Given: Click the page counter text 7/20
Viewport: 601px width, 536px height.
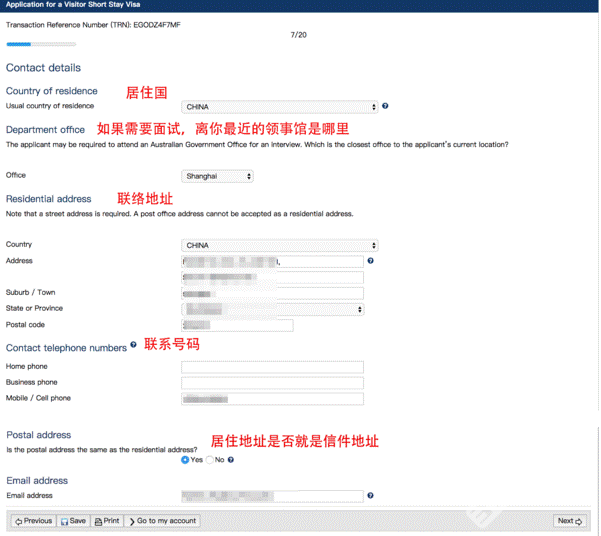Looking at the screenshot, I should pos(298,35).
